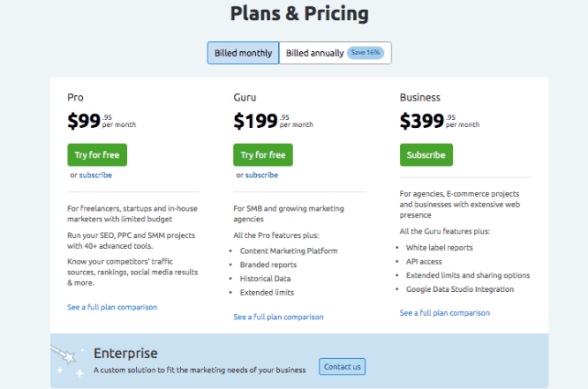
Task: Open Business plan full comparison link
Action: click(445, 313)
